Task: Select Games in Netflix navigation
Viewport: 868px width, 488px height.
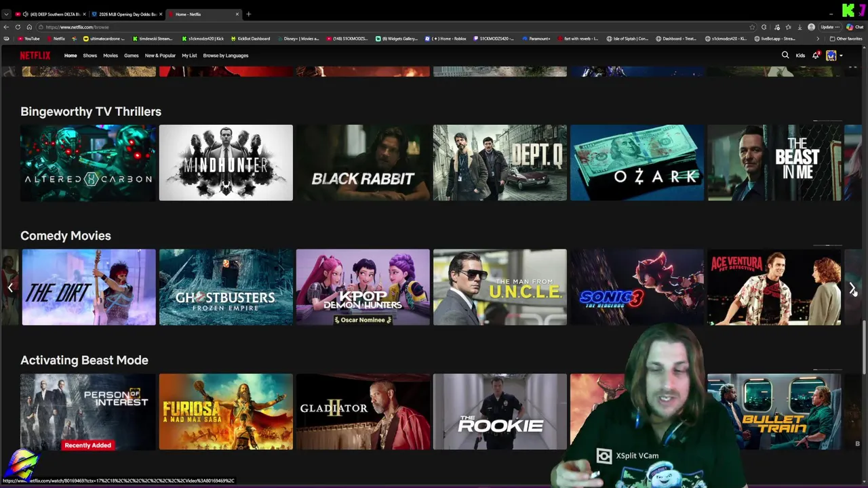Action: pos(132,56)
